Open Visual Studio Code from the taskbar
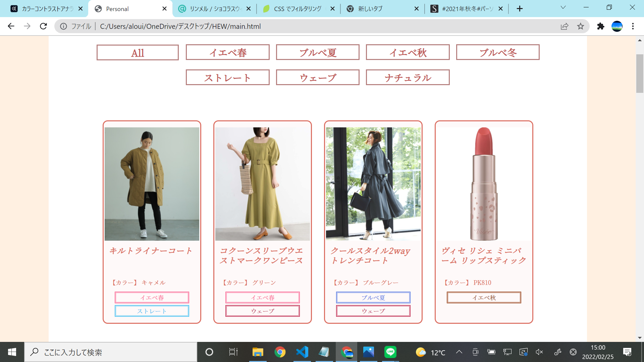Screen dimensions: 644x362 point(302,352)
